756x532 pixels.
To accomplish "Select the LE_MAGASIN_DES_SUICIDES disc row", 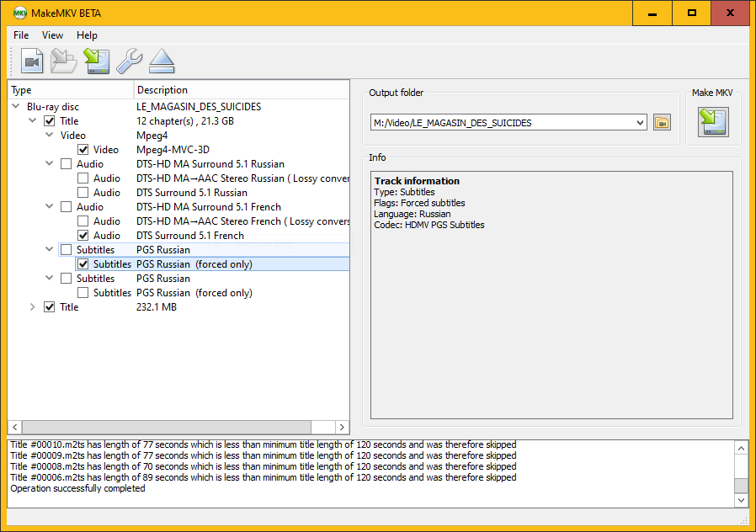I will [x=178, y=107].
